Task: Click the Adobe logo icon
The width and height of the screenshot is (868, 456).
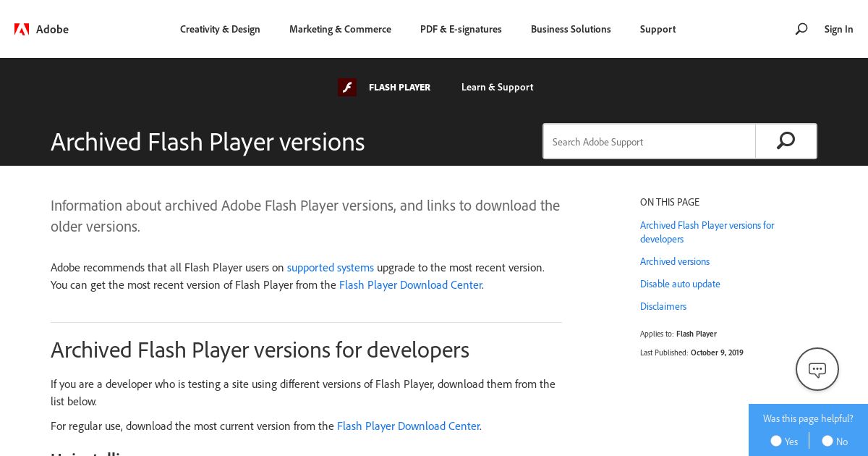Action: pos(22,29)
